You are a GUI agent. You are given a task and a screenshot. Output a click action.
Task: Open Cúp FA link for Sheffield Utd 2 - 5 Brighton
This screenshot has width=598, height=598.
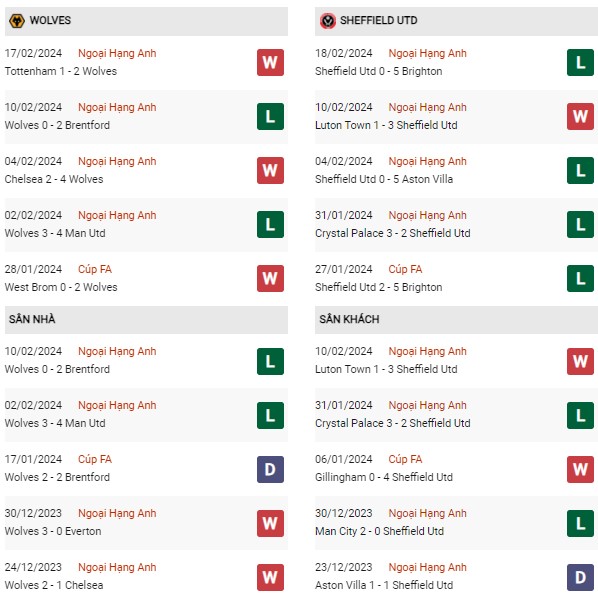click(405, 269)
